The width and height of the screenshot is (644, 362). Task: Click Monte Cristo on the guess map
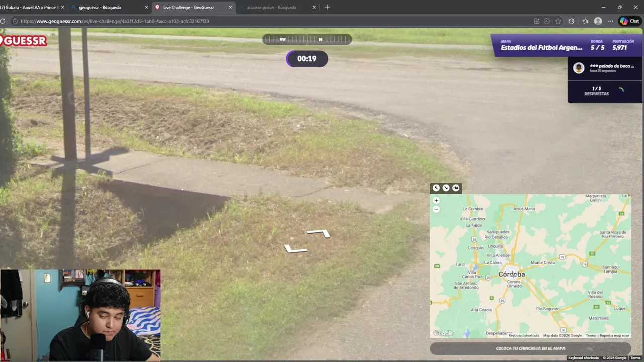click(x=543, y=262)
